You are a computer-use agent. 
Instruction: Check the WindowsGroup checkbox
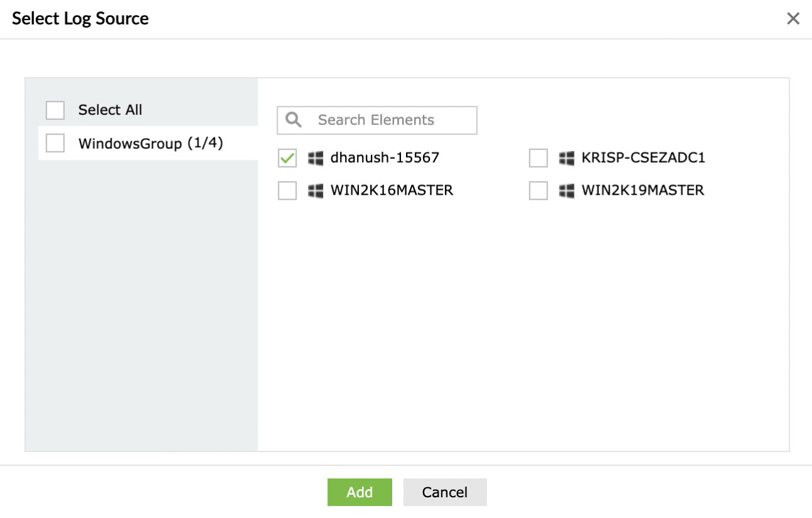[55, 143]
